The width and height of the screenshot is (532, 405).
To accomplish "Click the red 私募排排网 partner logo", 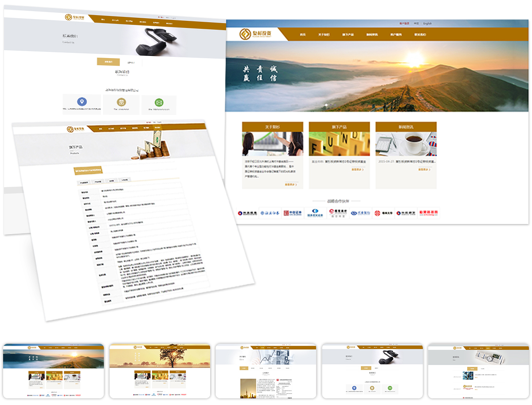I will click(x=428, y=213).
